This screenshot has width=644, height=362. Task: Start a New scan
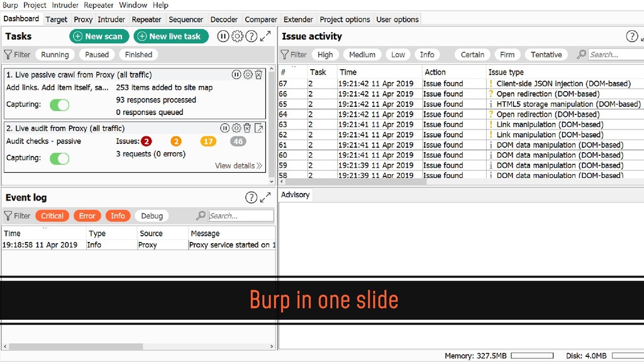pos(99,36)
